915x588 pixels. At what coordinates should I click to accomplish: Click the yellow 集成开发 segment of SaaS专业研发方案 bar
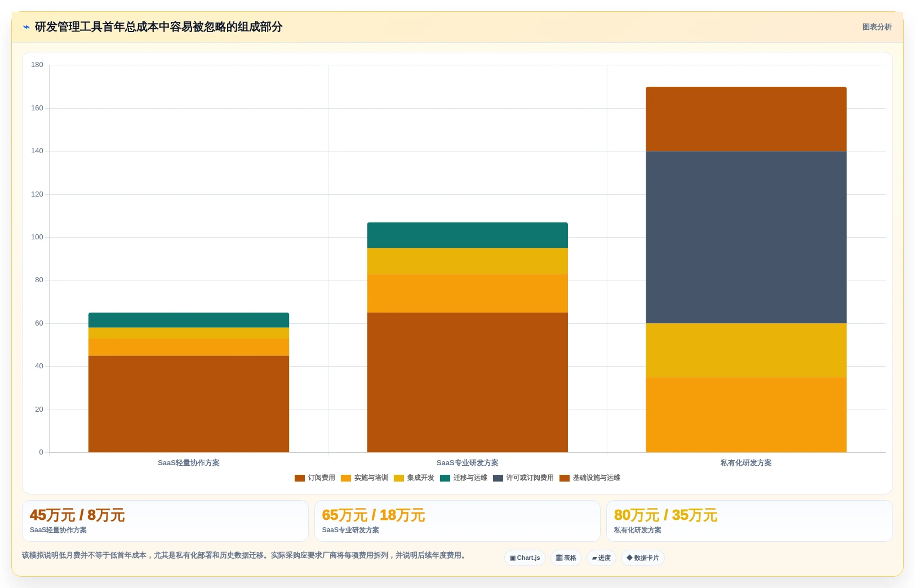pyautogui.click(x=468, y=261)
